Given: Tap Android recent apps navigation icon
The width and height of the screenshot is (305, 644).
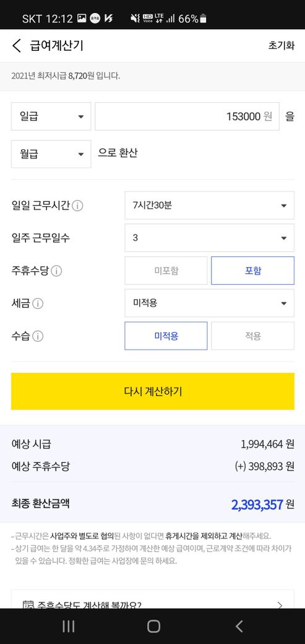Looking at the screenshot, I should (x=68, y=626).
